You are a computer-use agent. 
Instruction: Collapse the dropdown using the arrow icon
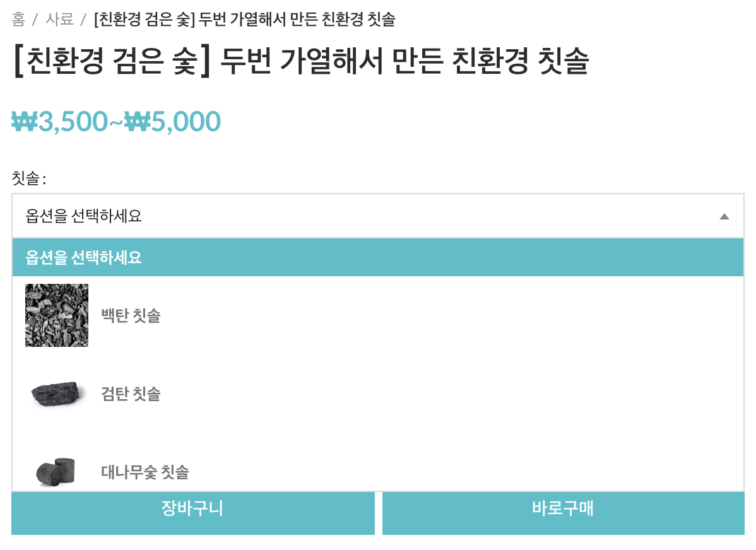[724, 216]
